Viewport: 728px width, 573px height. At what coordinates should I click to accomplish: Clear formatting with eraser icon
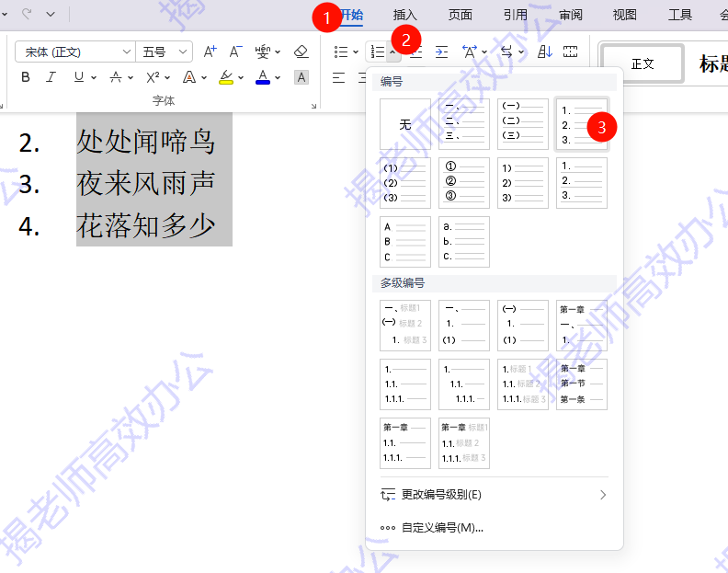[x=301, y=52]
